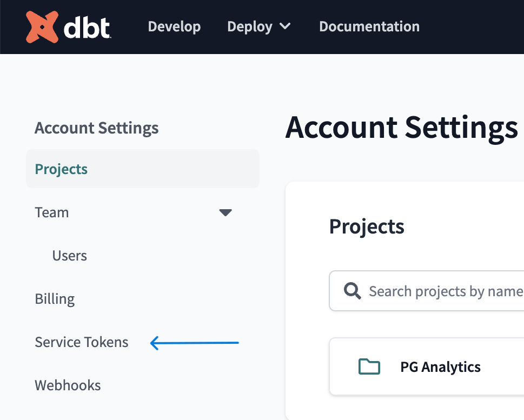Expand the Deploy dropdown chevron
Screen dimensions: 524x420
pyautogui.click(x=285, y=26)
